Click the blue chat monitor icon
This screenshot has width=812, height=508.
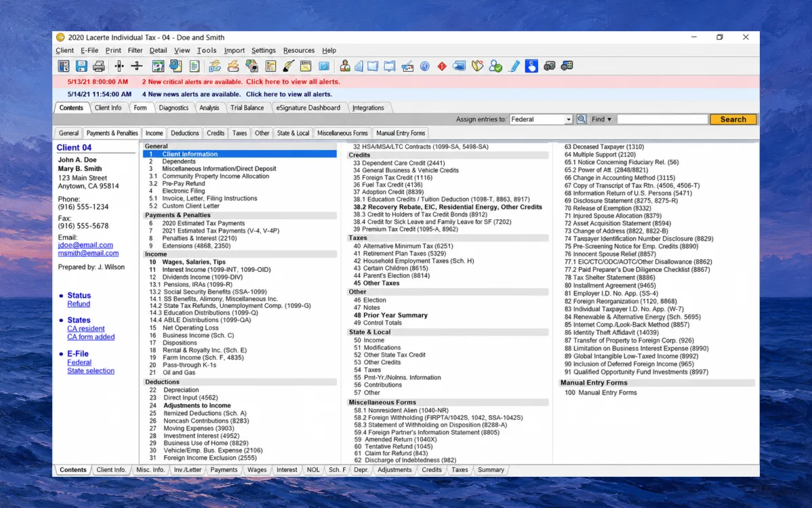(459, 66)
